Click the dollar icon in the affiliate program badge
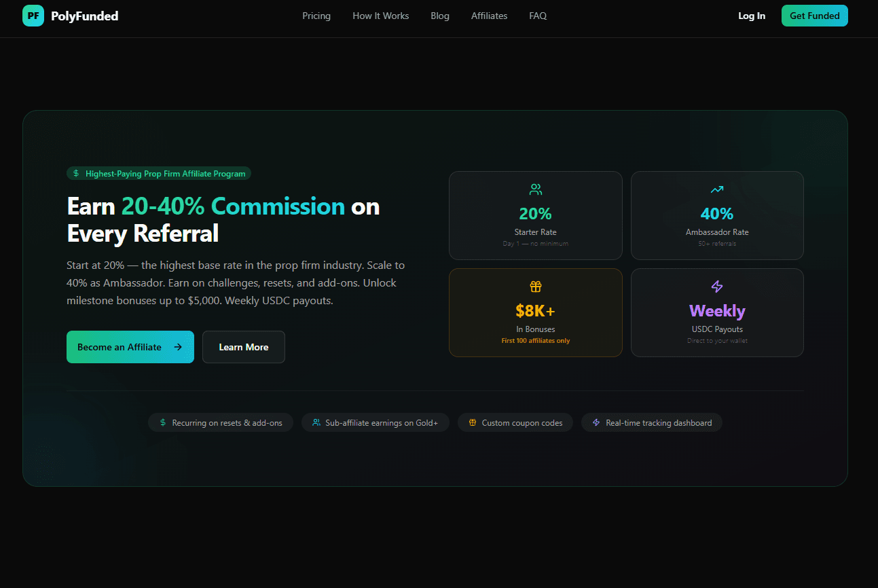The image size is (878, 588). point(75,173)
